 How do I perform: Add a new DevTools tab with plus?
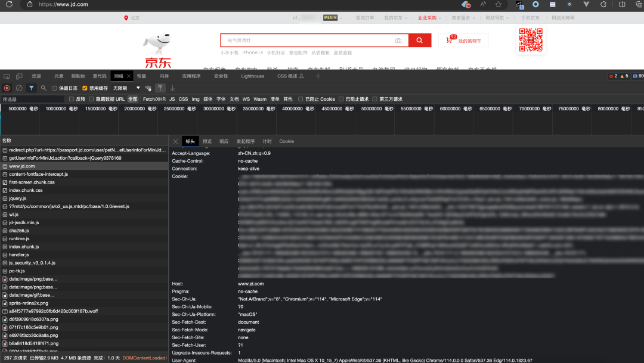click(317, 76)
